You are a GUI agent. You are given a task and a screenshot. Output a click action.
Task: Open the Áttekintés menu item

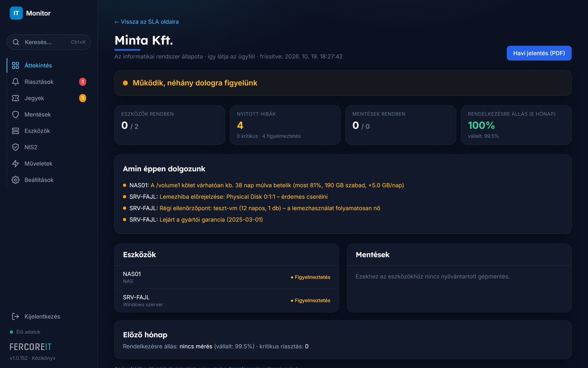click(x=49, y=66)
